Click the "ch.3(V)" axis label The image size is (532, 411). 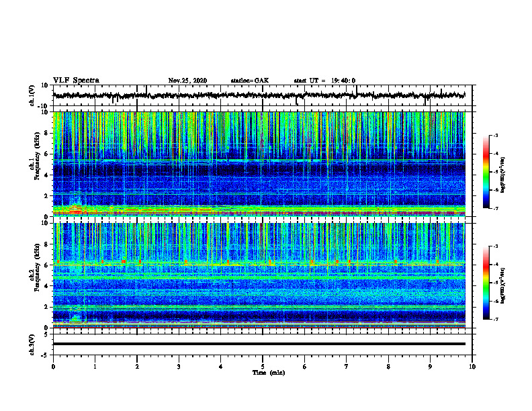[32, 345]
